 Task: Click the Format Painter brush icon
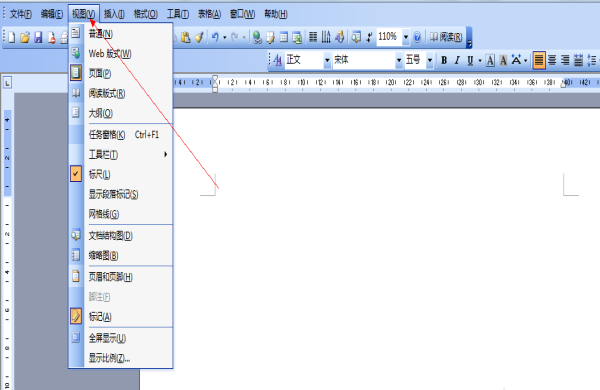tap(199, 37)
